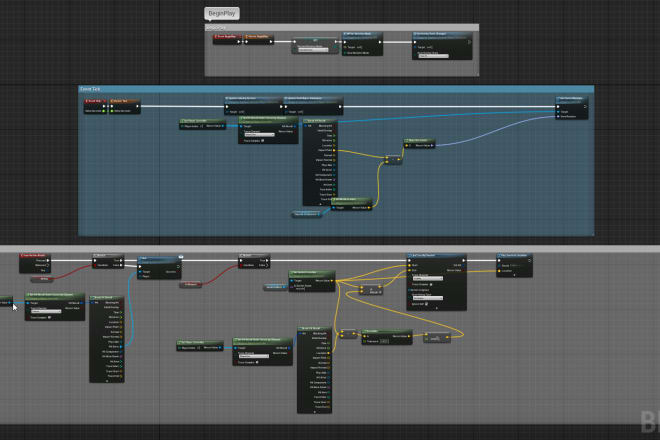Select the first Branch node

point(108,261)
